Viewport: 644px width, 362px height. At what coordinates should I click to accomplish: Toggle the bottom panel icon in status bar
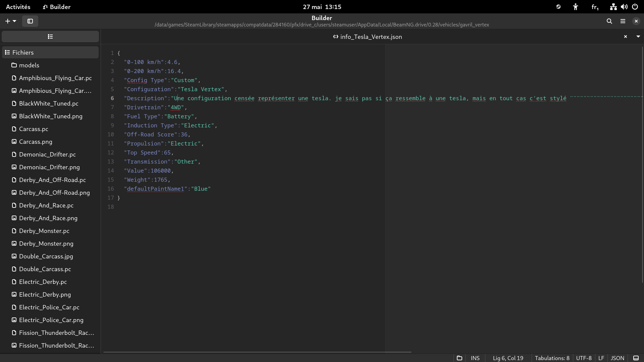[x=636, y=358]
